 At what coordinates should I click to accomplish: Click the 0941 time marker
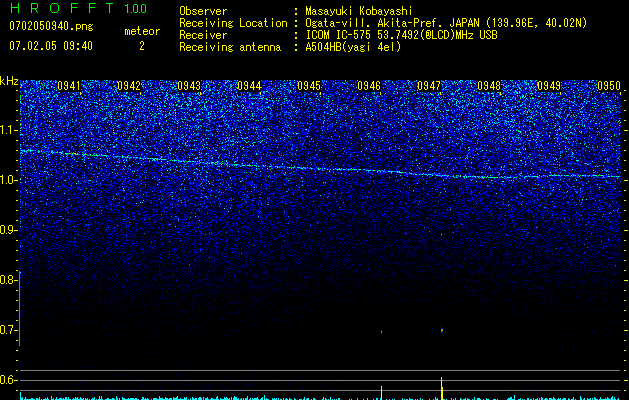point(69,86)
